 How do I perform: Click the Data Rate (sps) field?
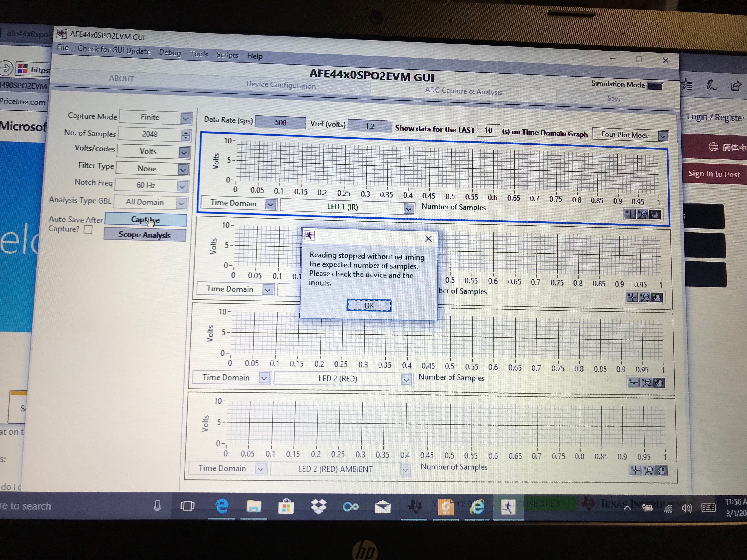280,123
